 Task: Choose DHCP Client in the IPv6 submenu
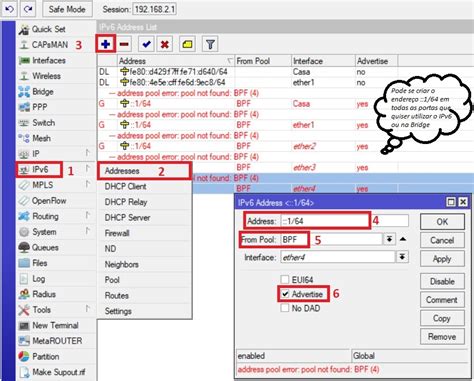pyautogui.click(x=144, y=186)
